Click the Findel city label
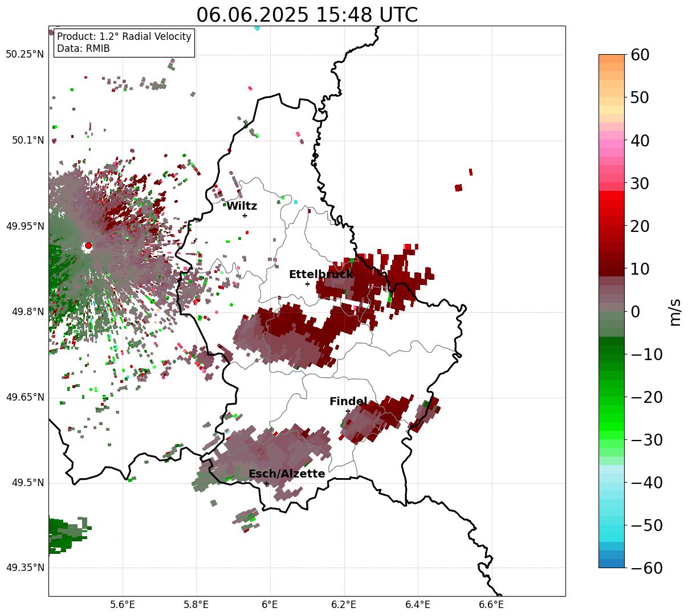The height and width of the screenshot is (616, 688). [x=348, y=402]
